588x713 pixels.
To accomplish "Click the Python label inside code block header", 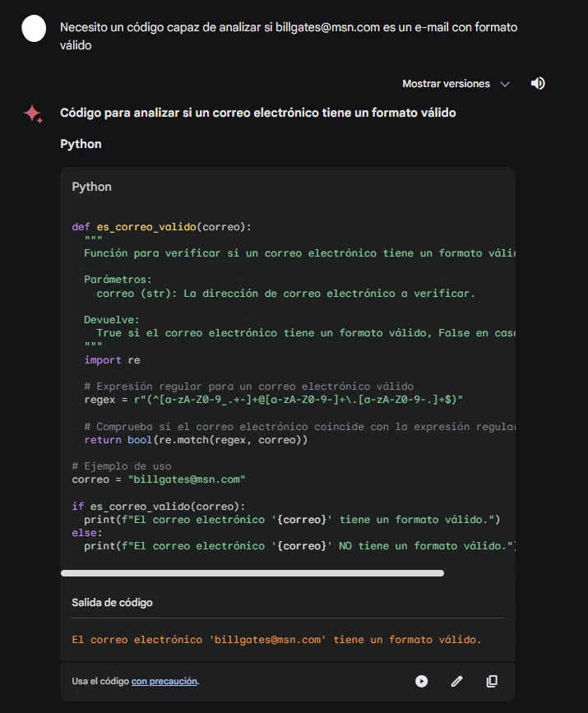I will tap(91, 187).
